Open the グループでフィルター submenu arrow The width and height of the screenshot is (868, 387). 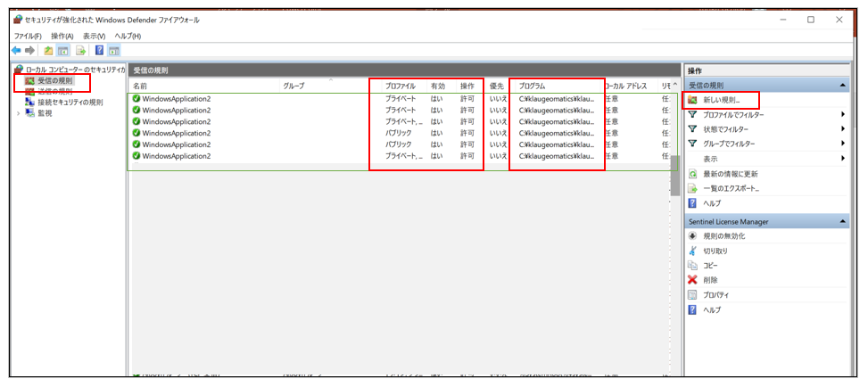(842, 144)
